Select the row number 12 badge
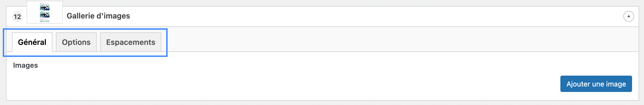This screenshot has height=105, width=644. click(x=17, y=17)
